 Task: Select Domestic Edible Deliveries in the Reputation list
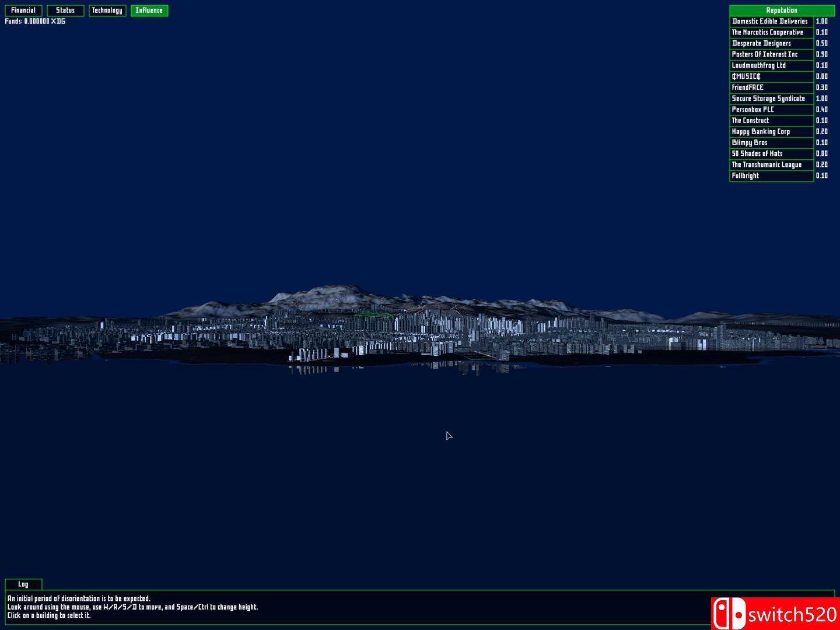770,21
